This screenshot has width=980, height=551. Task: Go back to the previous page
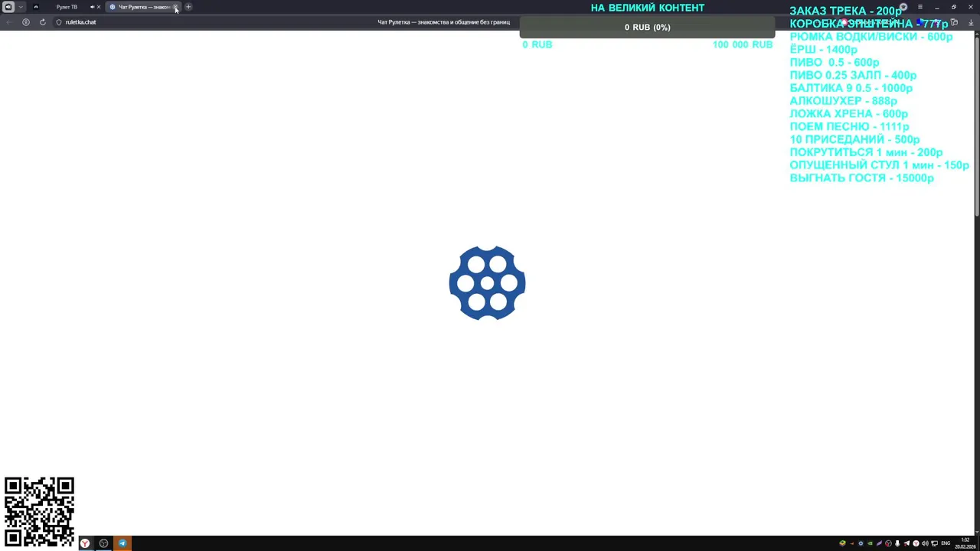click(x=8, y=22)
